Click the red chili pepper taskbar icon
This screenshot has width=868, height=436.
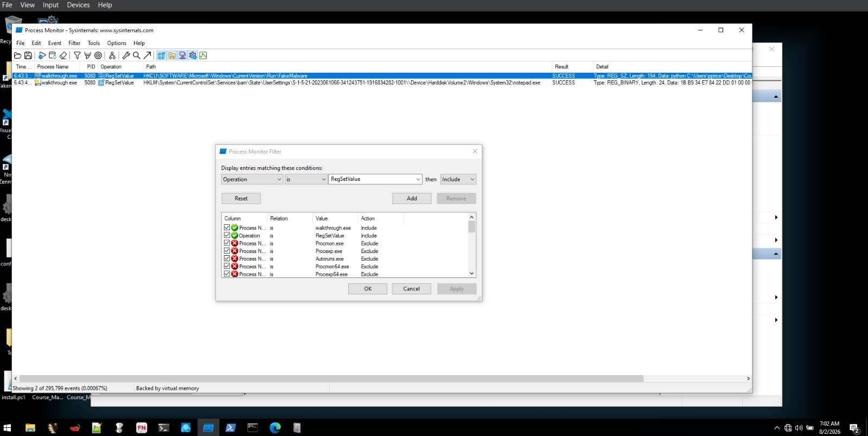(x=75, y=428)
